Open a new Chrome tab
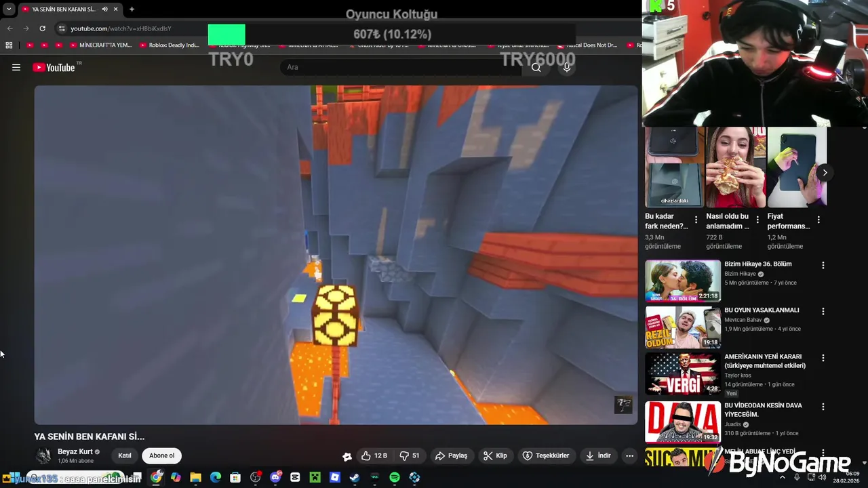This screenshot has width=868, height=488. (x=132, y=9)
